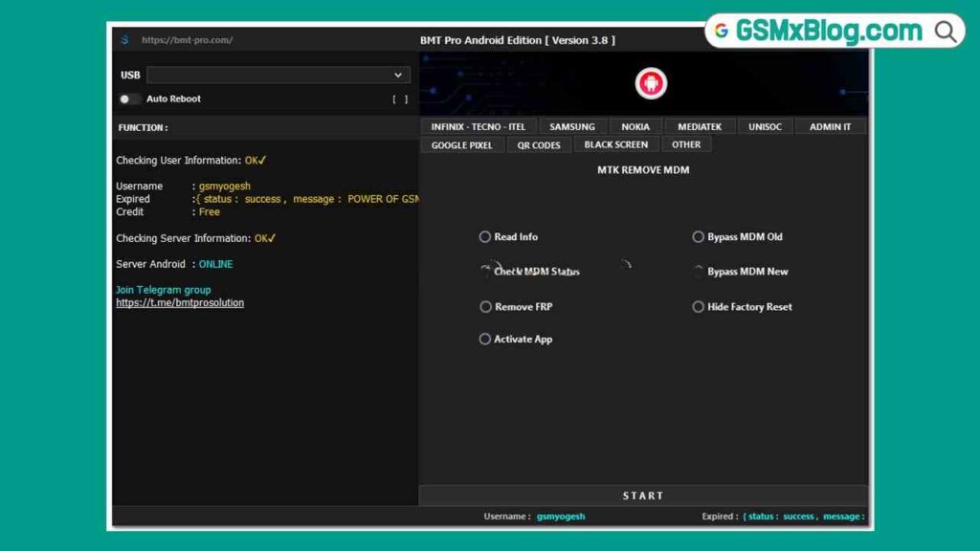Switch to the NOKIA tab

point(635,127)
